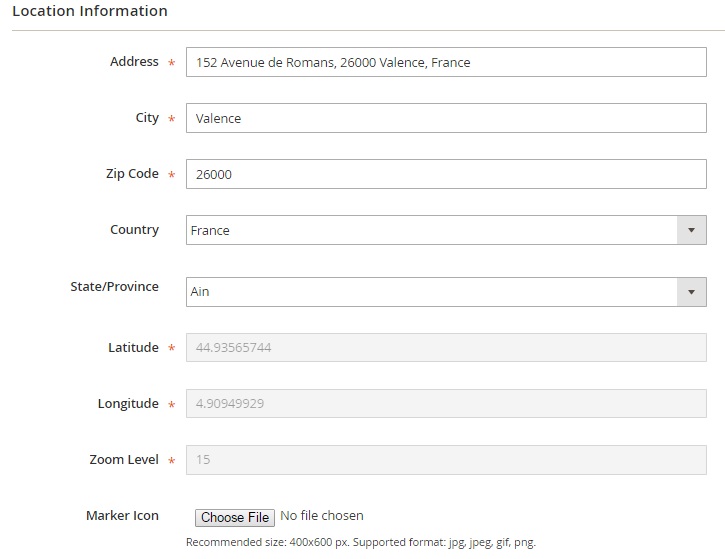Click the City label
This screenshot has height=559, width=725.
click(x=147, y=118)
